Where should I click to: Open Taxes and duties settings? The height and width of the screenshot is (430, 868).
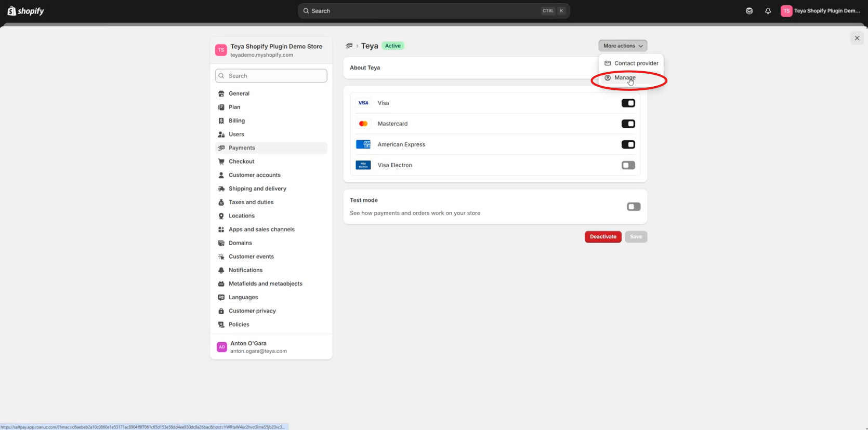(271, 202)
